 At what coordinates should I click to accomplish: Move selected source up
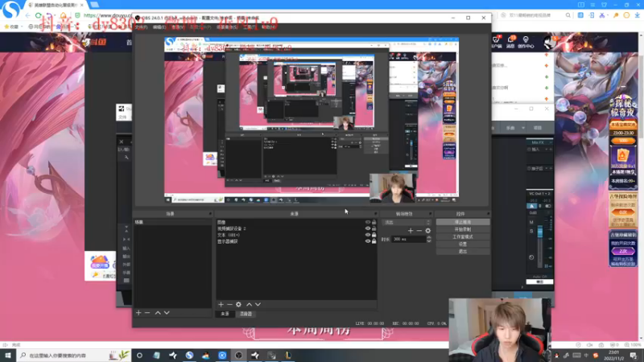click(249, 305)
